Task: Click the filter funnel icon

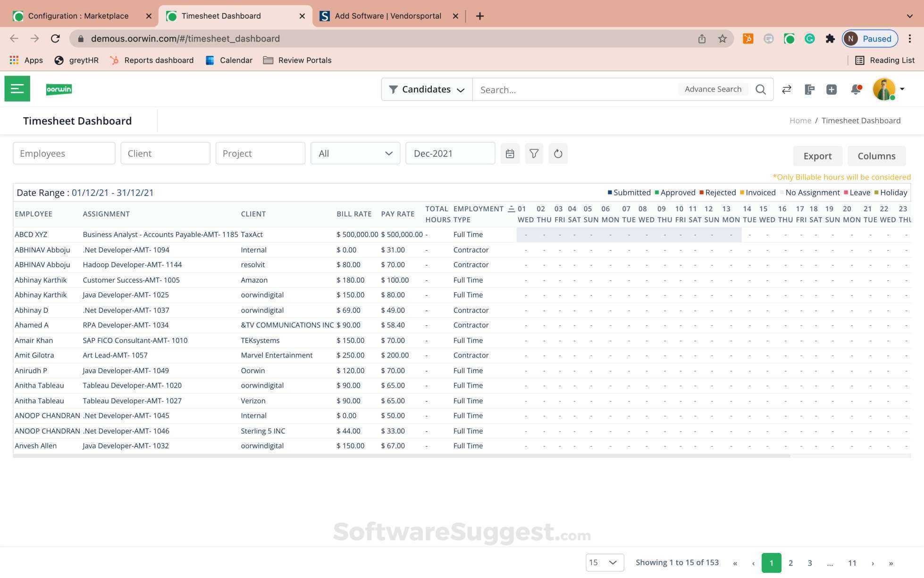Action: pos(534,153)
